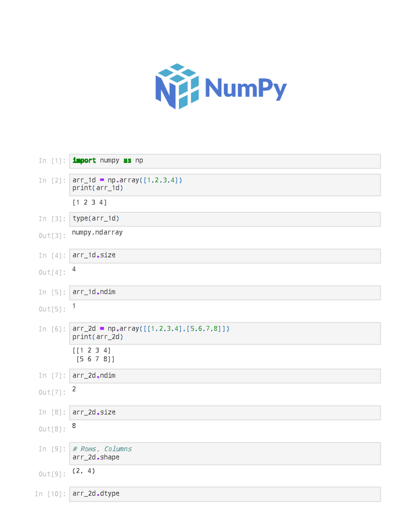Click the In [8]: prompt label
This screenshot has height=532, width=411.
click(52, 412)
